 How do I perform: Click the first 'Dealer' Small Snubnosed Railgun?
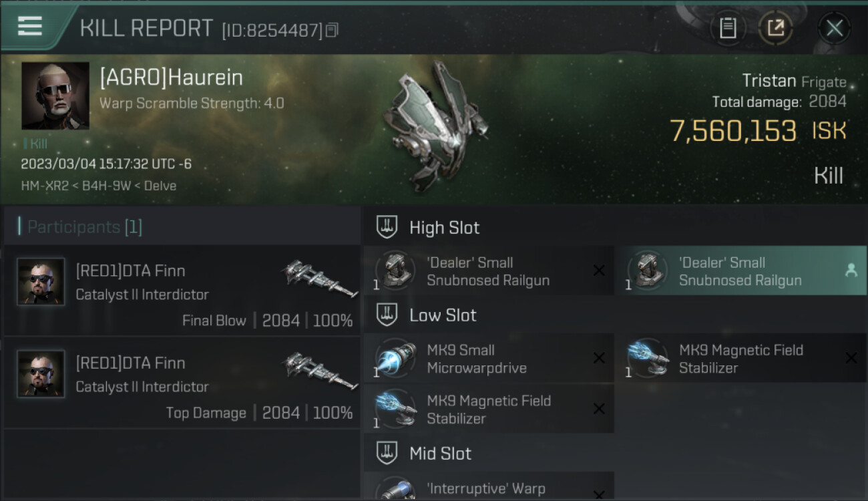pos(489,271)
